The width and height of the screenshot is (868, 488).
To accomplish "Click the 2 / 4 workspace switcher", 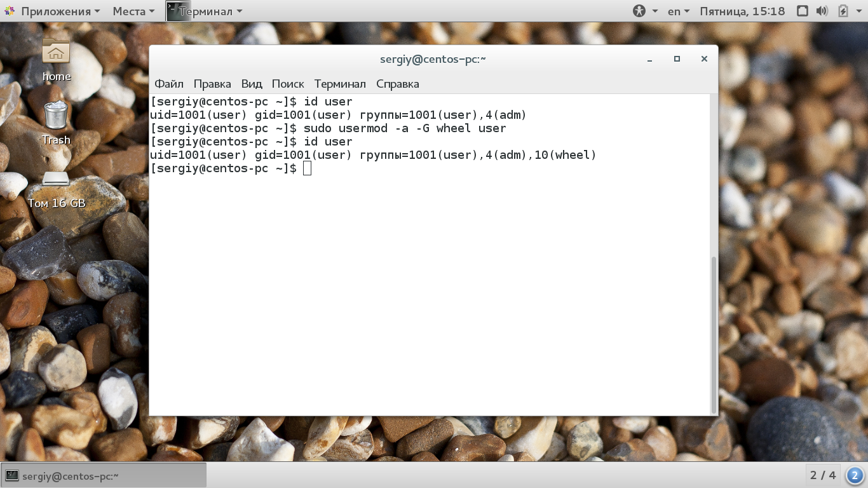I will (x=823, y=475).
